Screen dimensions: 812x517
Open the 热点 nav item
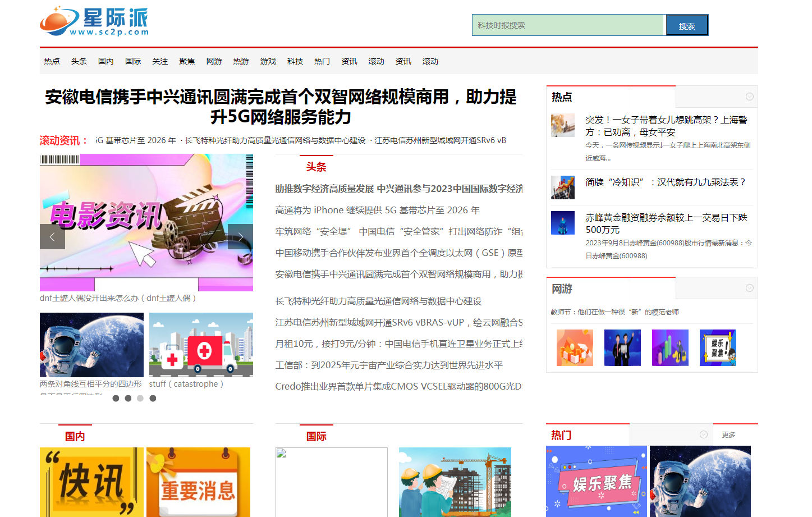[x=52, y=61]
